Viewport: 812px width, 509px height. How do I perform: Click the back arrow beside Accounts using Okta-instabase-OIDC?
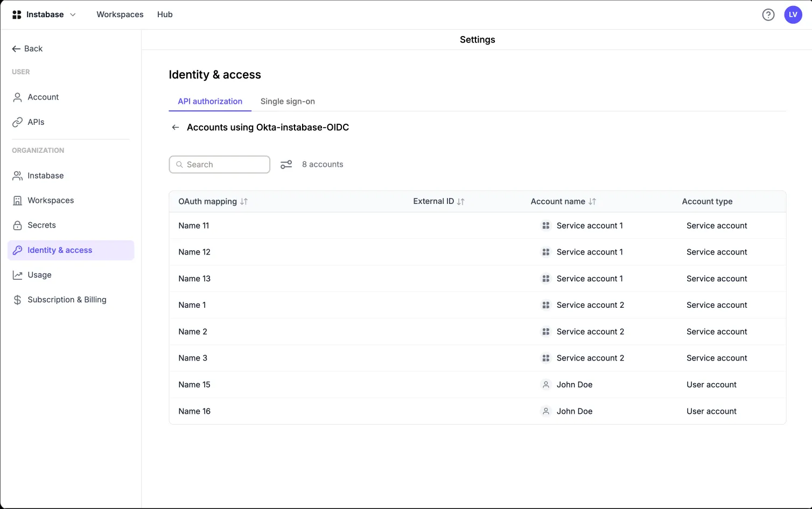tap(175, 128)
